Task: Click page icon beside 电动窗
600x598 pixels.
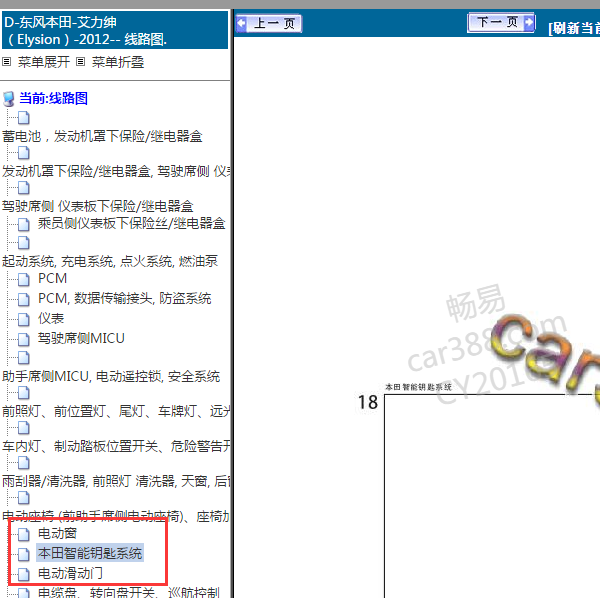Action: 23,534
